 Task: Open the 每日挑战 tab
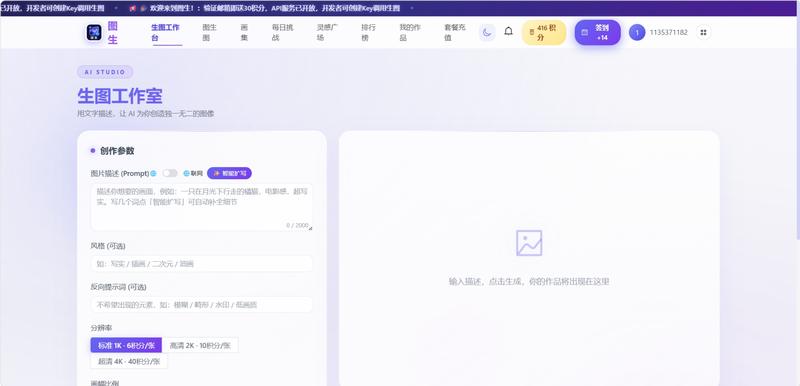point(283,32)
